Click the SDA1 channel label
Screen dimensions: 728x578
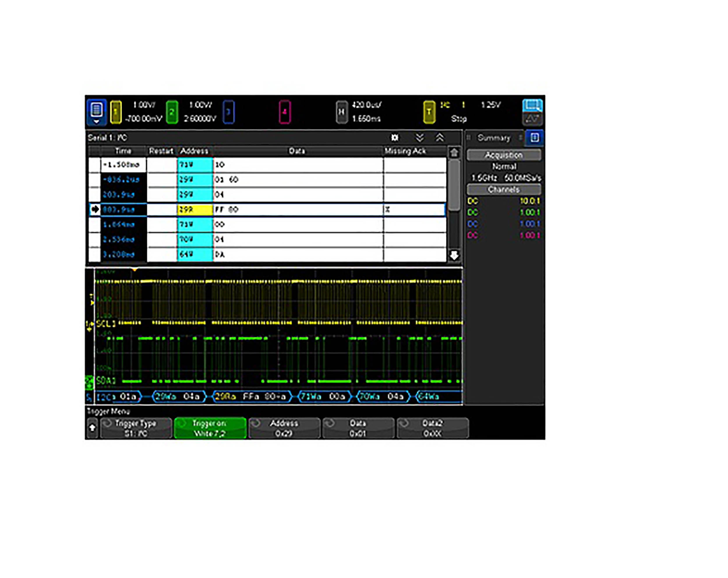pyautogui.click(x=106, y=381)
